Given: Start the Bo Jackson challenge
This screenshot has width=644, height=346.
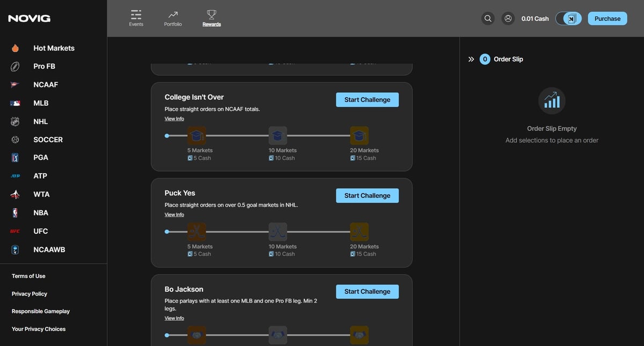Looking at the screenshot, I should click(367, 292).
